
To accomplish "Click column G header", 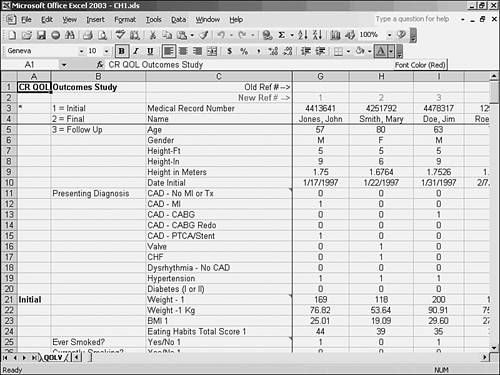I will [x=320, y=76].
